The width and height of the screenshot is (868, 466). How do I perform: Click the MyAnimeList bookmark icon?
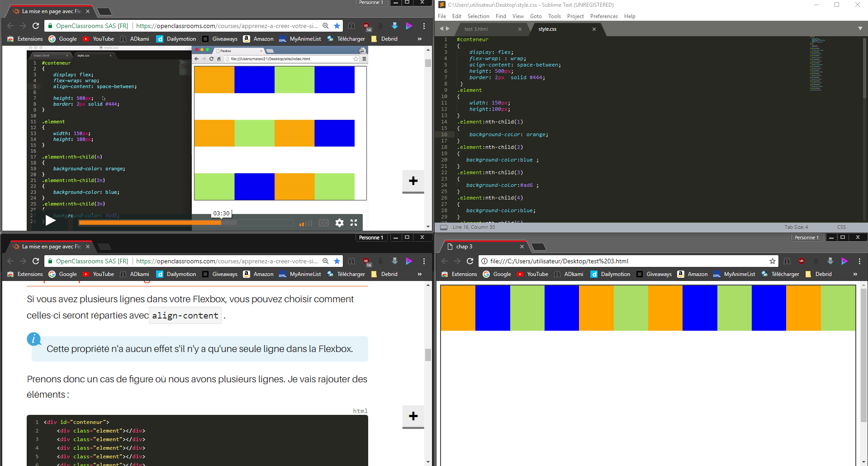pos(283,39)
